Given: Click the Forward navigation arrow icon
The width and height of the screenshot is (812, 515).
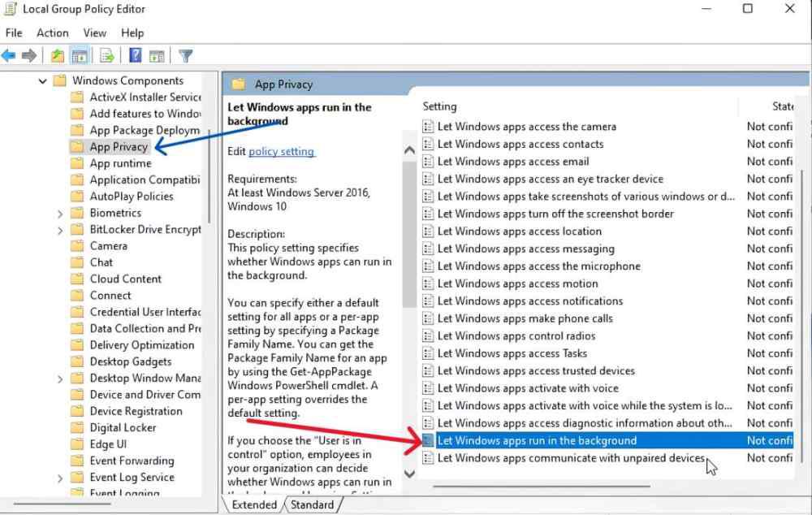Looking at the screenshot, I should pos(28,55).
